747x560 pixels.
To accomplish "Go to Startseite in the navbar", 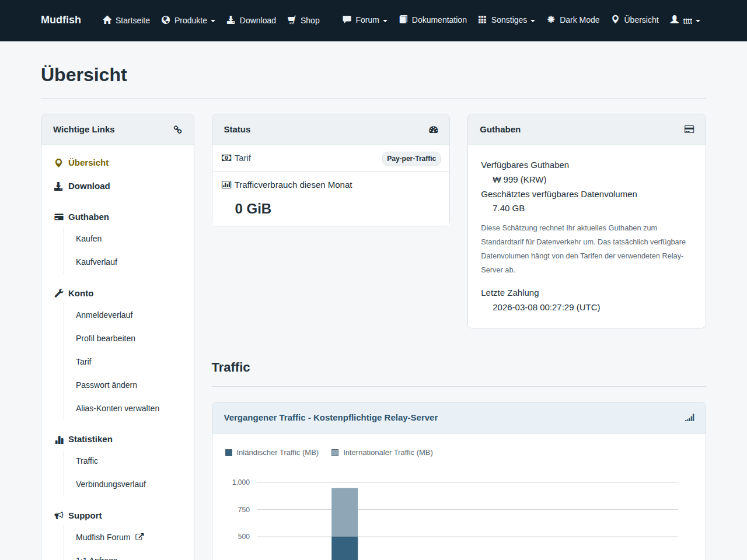I will [x=126, y=20].
